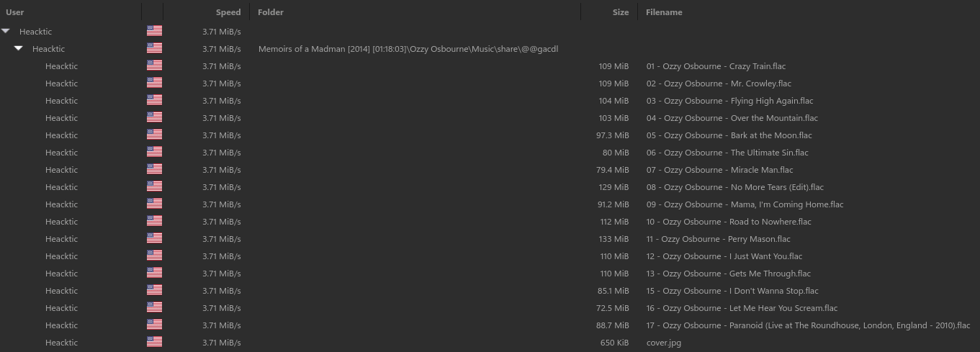Click the flag icon on Miracle Man row
The height and width of the screenshot is (352, 980).
pyautogui.click(x=154, y=169)
